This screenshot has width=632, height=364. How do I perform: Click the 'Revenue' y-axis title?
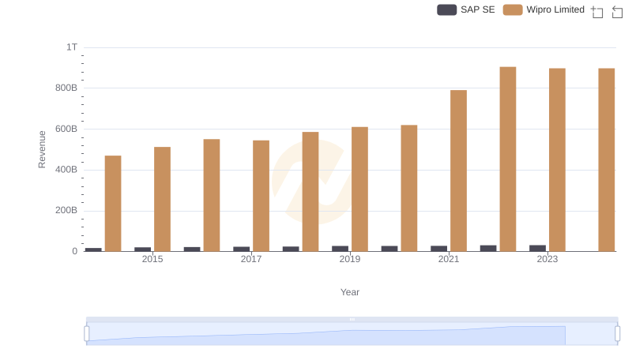point(42,149)
